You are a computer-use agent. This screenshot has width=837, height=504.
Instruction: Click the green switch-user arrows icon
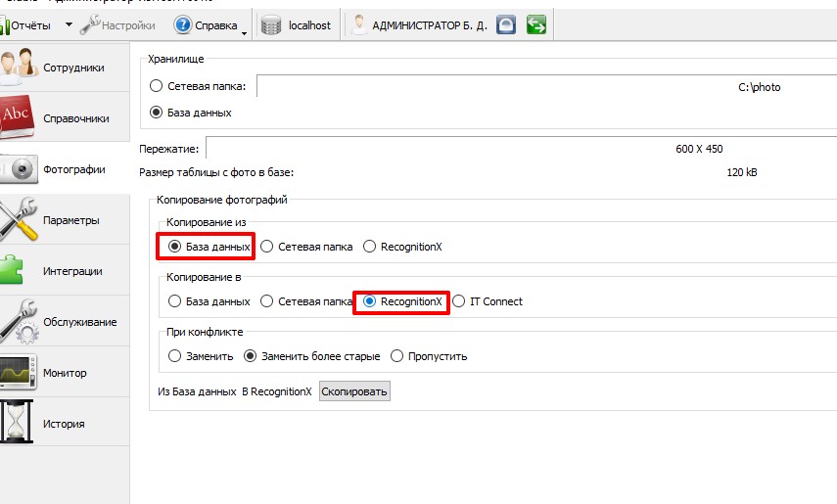tap(535, 24)
